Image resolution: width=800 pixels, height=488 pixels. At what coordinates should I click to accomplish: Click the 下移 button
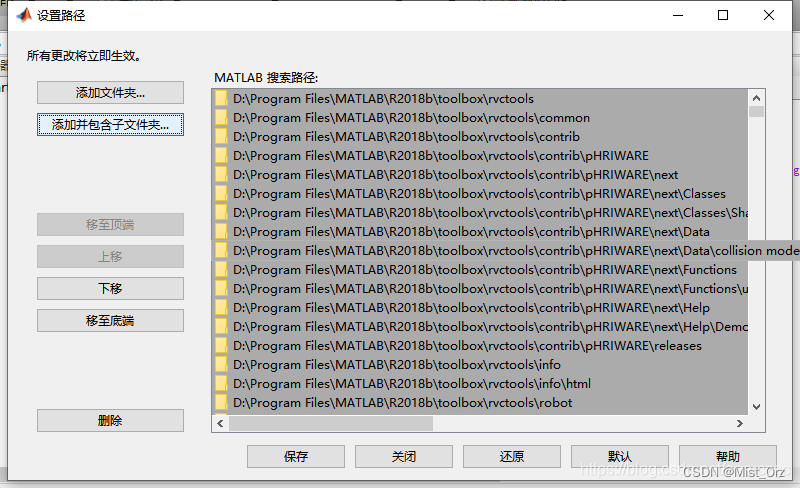pos(110,288)
